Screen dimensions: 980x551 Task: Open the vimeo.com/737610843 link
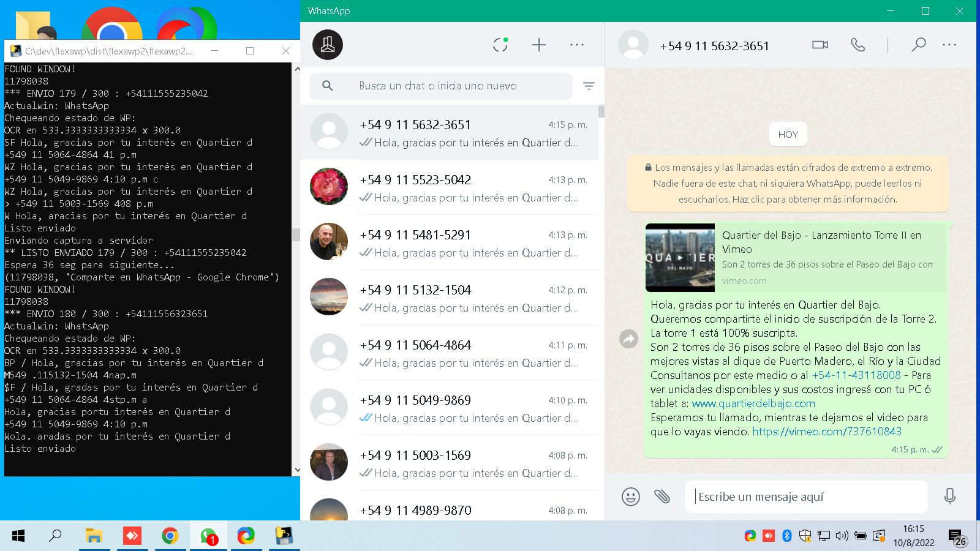[827, 432]
